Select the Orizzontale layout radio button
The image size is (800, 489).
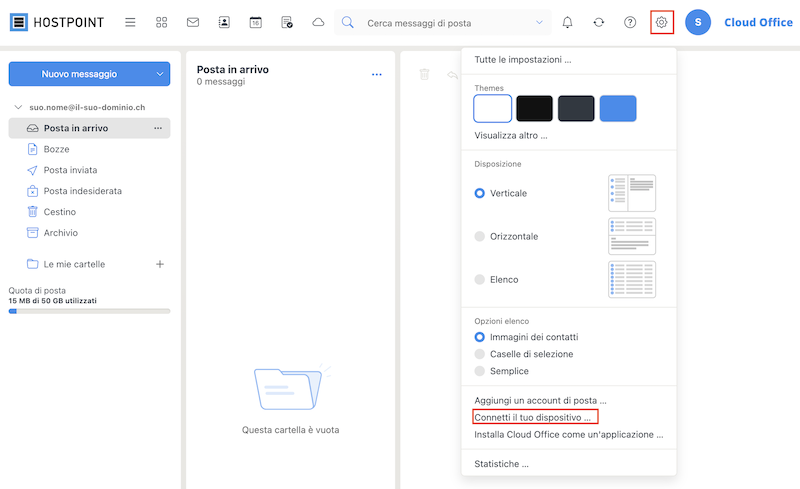480,236
